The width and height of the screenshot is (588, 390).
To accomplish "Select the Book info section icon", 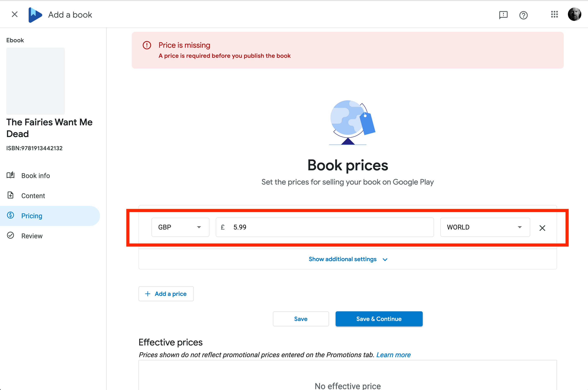I will point(10,175).
